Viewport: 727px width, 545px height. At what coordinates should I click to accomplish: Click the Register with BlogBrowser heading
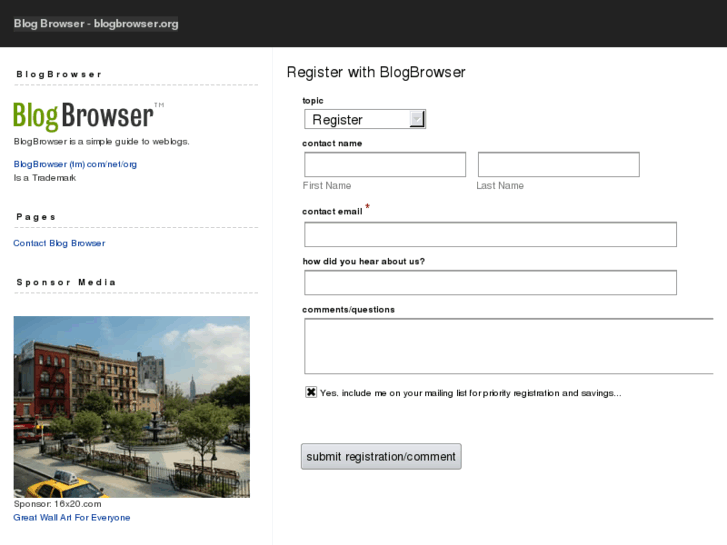[x=376, y=72]
